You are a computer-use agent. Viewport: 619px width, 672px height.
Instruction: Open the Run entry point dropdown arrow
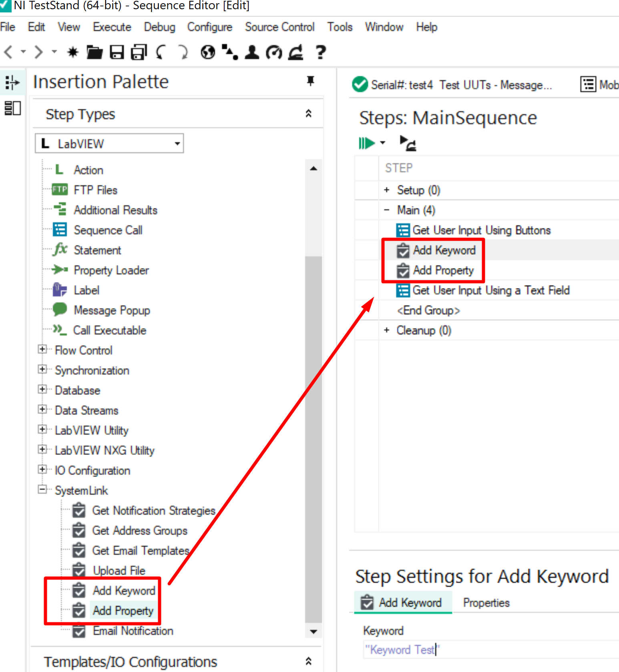pyautogui.click(x=382, y=143)
